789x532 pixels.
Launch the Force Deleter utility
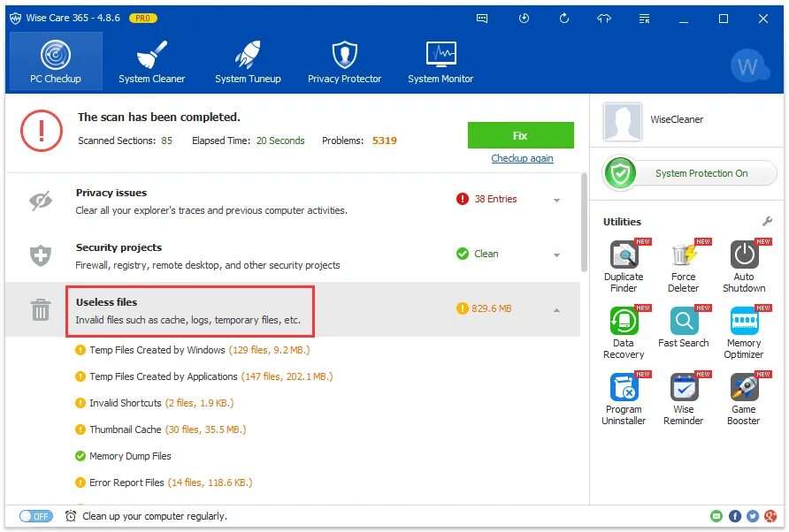684,267
